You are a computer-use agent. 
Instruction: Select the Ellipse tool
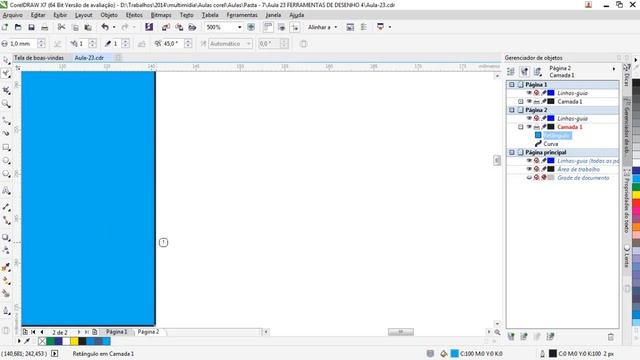(x=6, y=160)
